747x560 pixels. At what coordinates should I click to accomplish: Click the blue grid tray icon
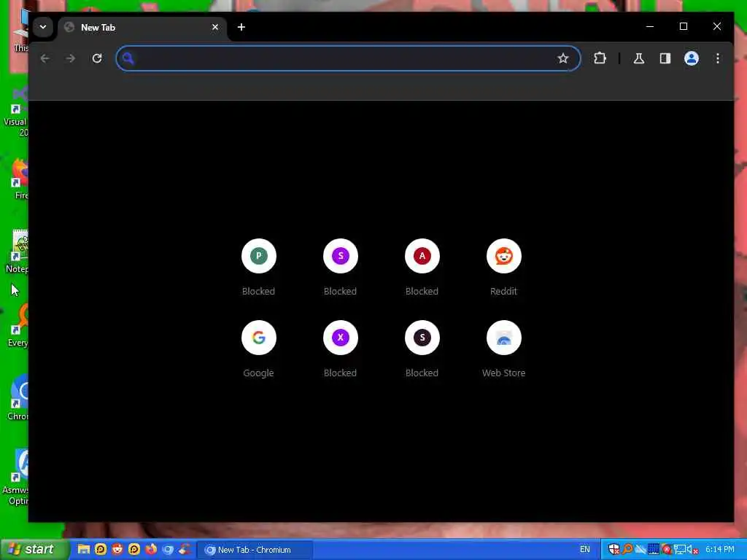tap(653, 550)
